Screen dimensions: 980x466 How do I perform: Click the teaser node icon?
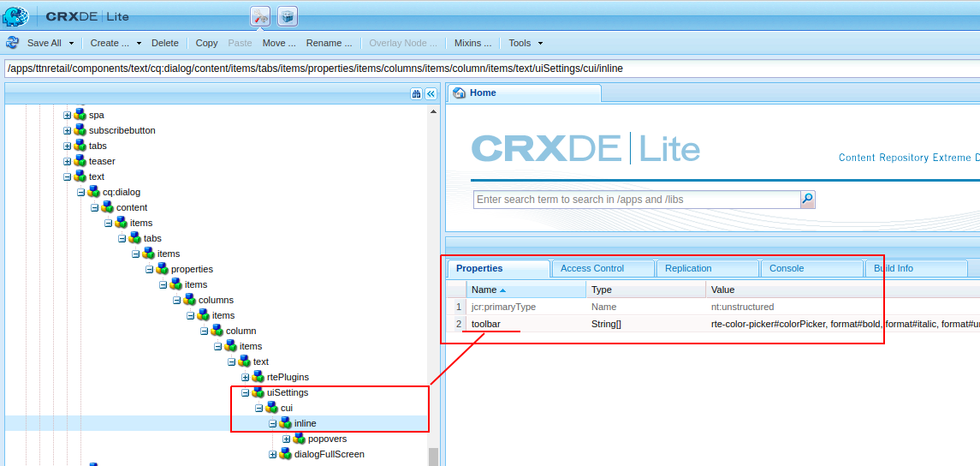(x=80, y=161)
